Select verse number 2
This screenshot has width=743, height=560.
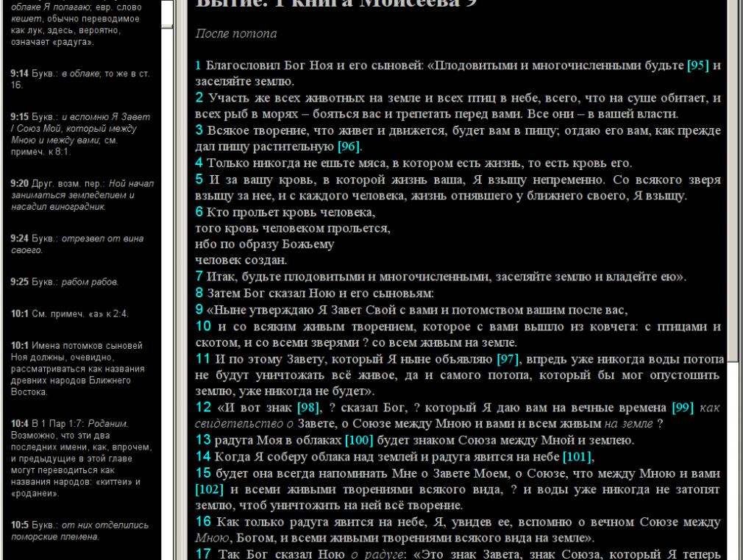click(x=199, y=98)
